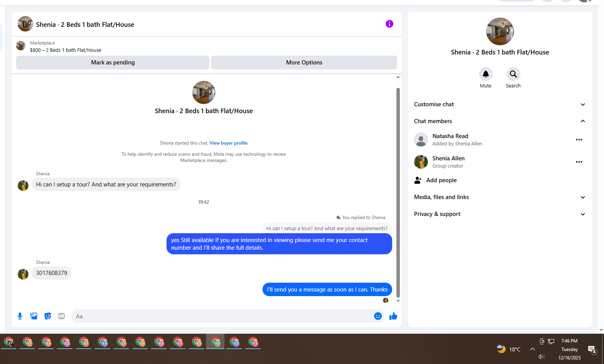Attach a photo file icon
The height and width of the screenshot is (364, 604).
click(34, 316)
